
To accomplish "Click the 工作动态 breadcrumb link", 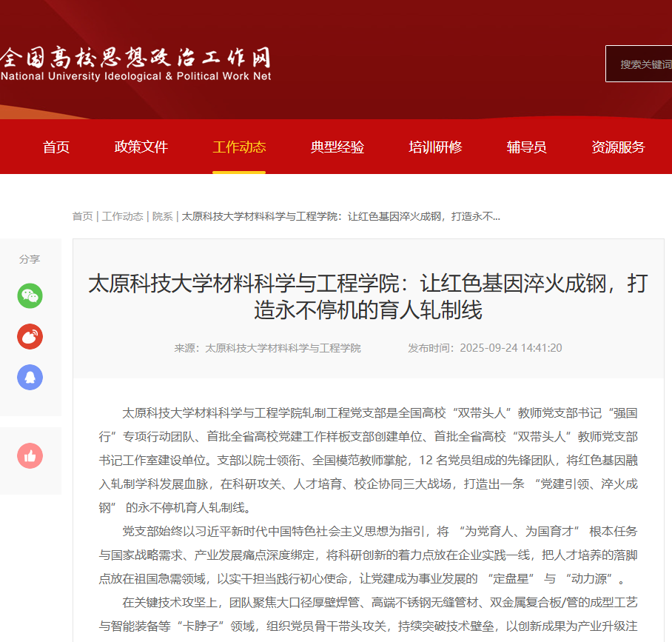I will point(123,216).
